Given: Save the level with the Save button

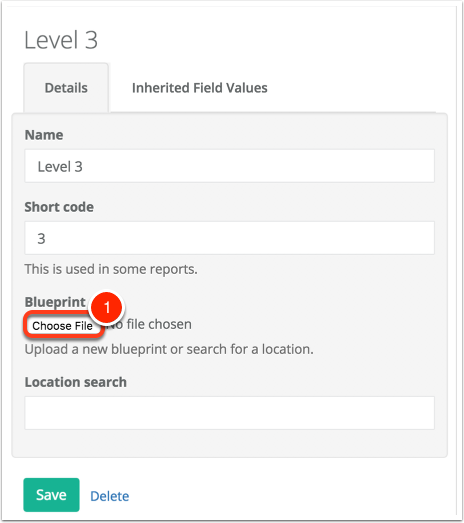Looking at the screenshot, I should [x=51, y=495].
